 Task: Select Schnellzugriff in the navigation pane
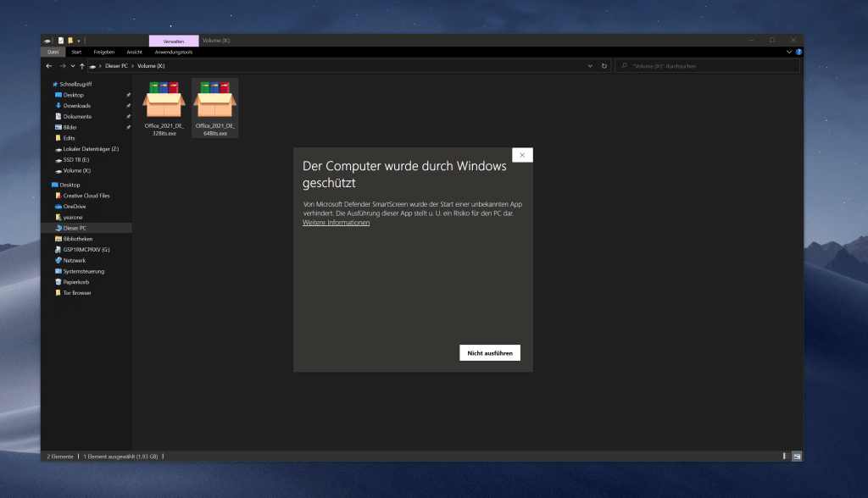(x=75, y=84)
